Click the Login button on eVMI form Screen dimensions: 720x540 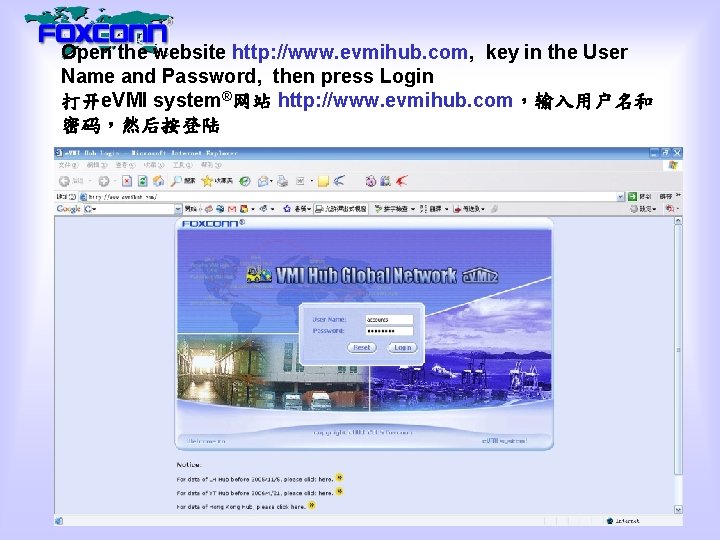[x=403, y=348]
